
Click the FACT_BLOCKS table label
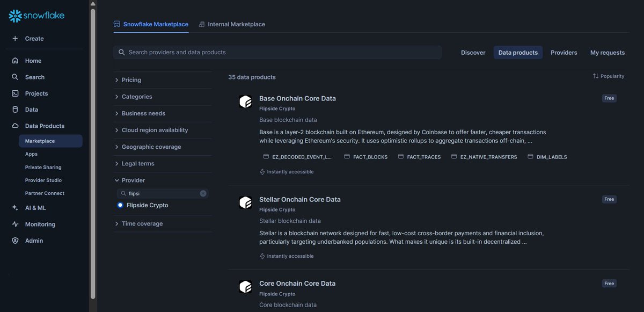(370, 157)
